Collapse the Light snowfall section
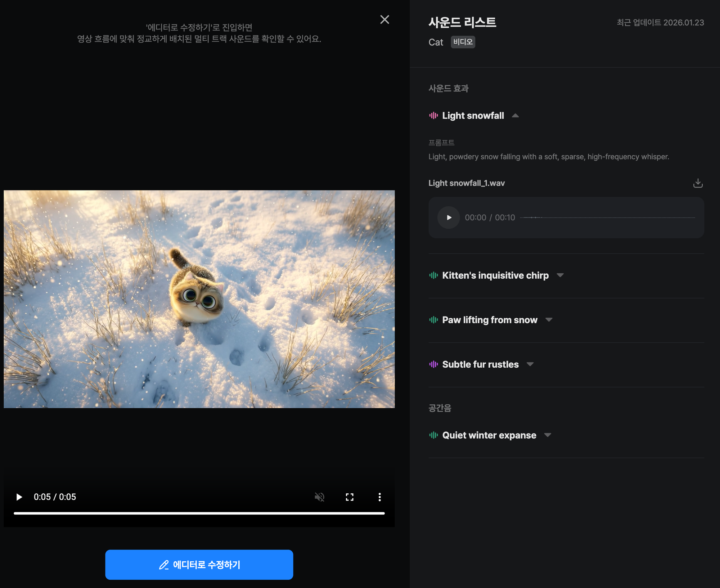 tap(515, 116)
